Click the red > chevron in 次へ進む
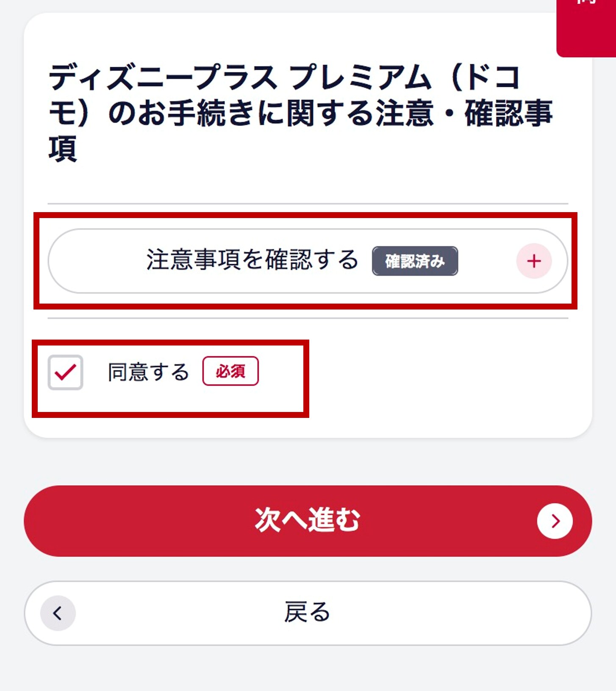The height and width of the screenshot is (691, 616). click(x=556, y=521)
